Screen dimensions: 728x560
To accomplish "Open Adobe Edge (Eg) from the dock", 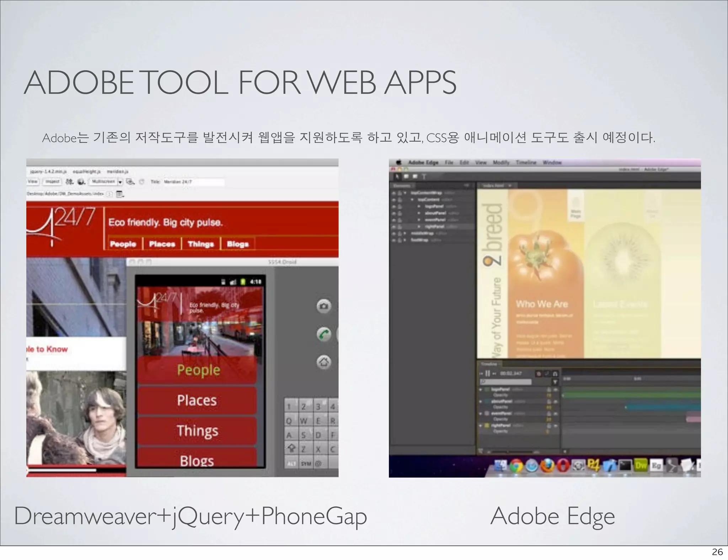I will point(656,465).
